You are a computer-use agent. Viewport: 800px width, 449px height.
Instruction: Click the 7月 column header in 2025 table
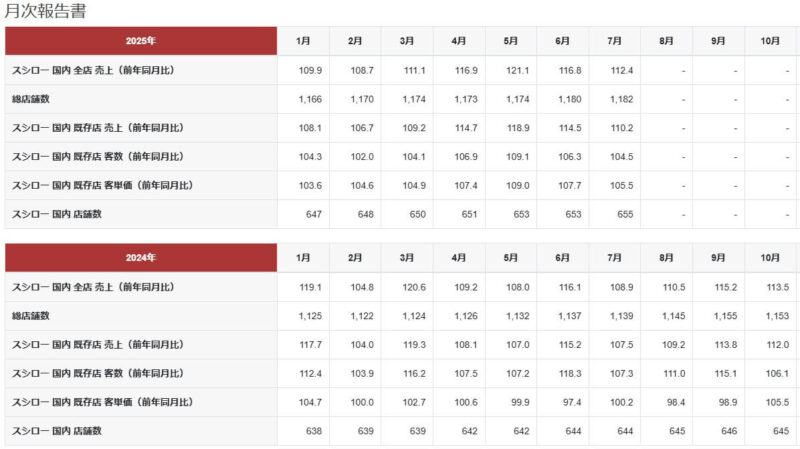point(614,41)
